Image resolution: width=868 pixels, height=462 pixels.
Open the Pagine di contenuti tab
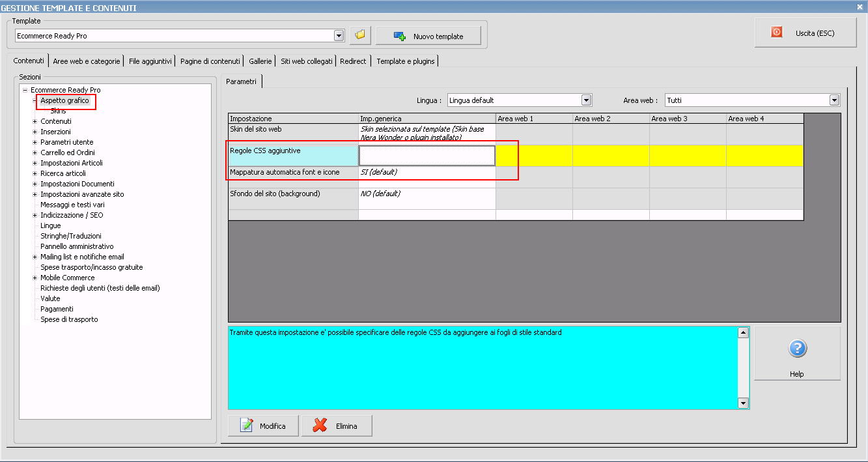tap(210, 61)
